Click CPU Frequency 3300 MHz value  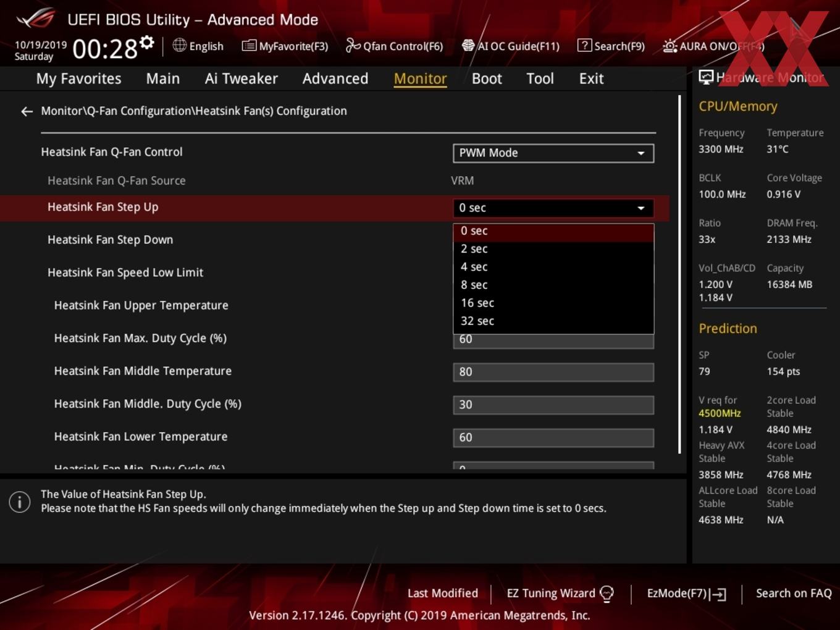click(721, 149)
